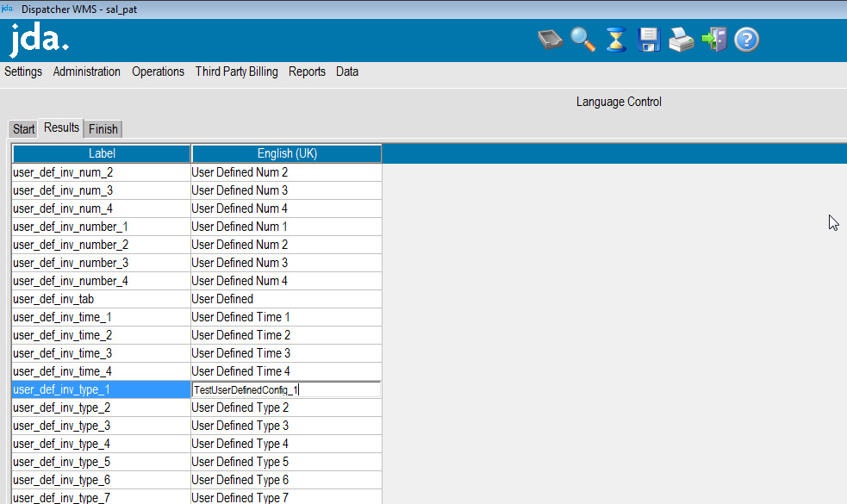Open the Administration menu
The width and height of the screenshot is (847, 504).
pyautogui.click(x=86, y=72)
